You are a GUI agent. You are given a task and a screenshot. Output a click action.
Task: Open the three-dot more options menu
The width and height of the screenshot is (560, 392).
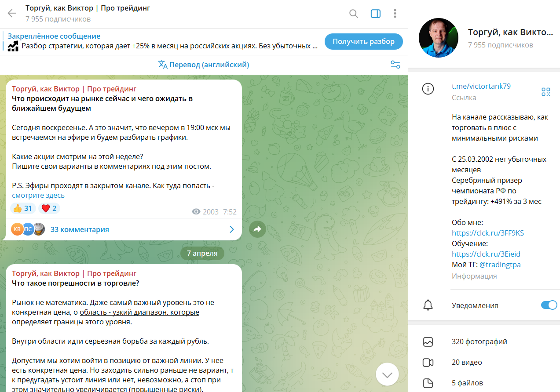coord(395,14)
